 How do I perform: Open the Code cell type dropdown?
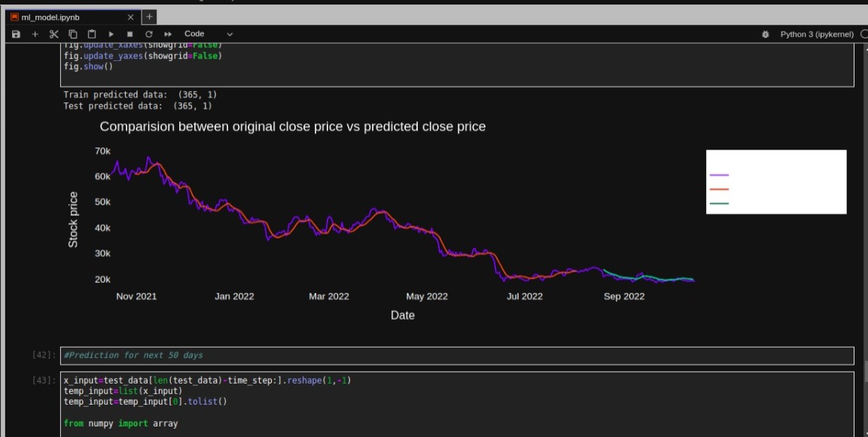208,35
